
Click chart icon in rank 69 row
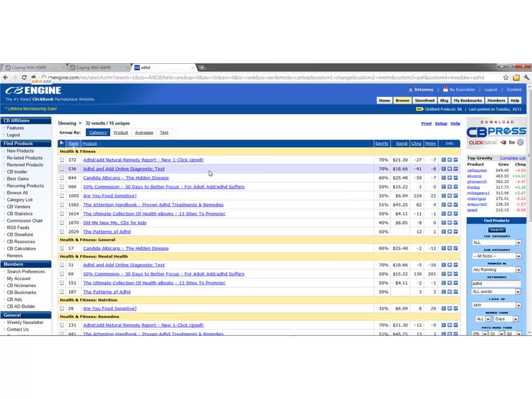point(455,274)
